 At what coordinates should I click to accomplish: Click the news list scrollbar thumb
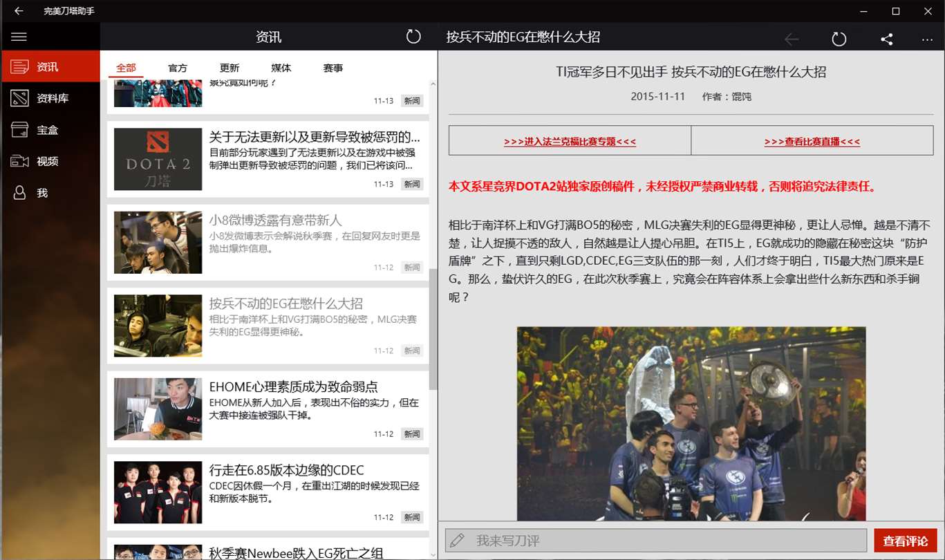pos(433,329)
